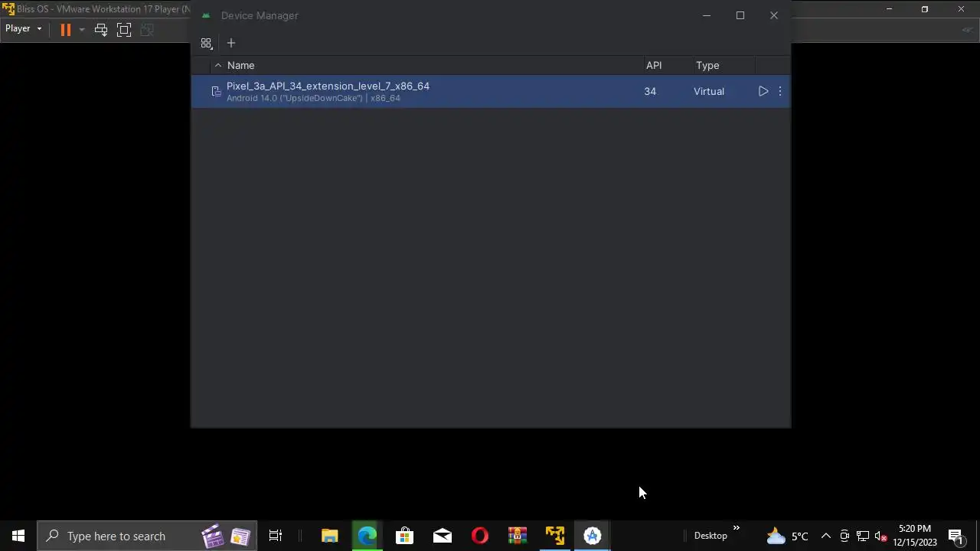Open network status tray icon
This screenshot has height=551, width=980.
pos(863,536)
